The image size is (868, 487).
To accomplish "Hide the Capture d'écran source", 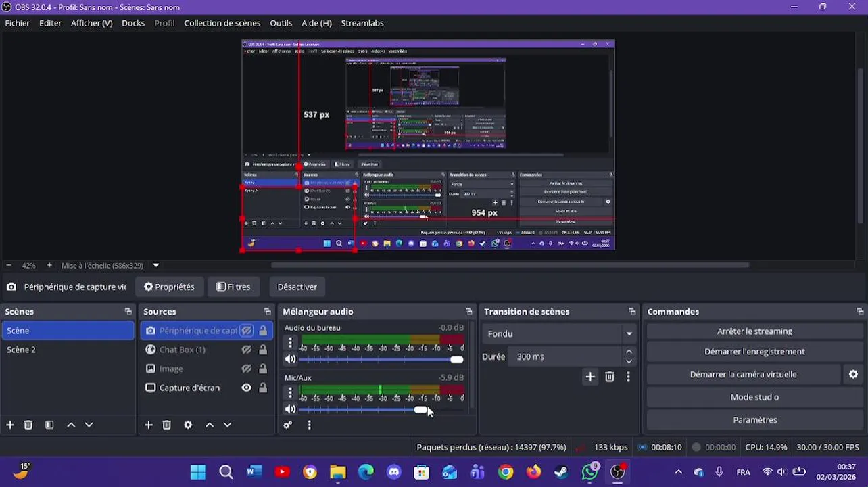I will [x=247, y=388].
